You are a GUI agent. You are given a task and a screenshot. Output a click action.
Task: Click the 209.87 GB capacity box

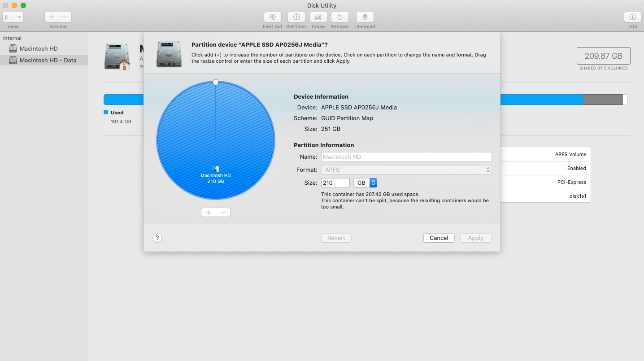coord(604,56)
